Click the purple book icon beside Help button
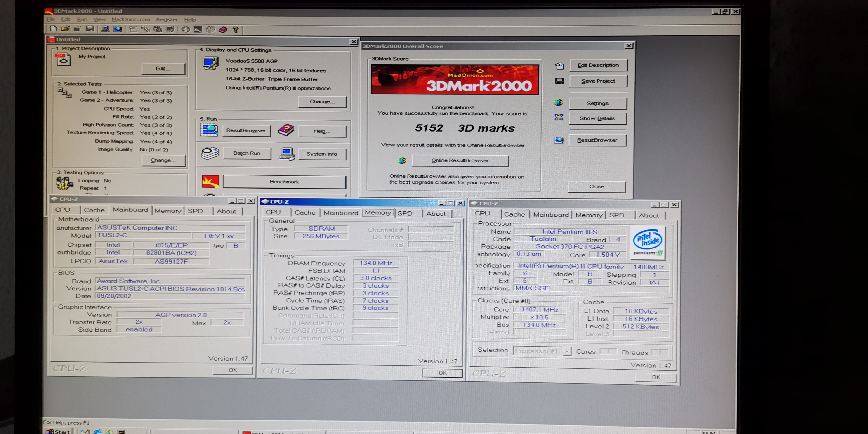 286,130
